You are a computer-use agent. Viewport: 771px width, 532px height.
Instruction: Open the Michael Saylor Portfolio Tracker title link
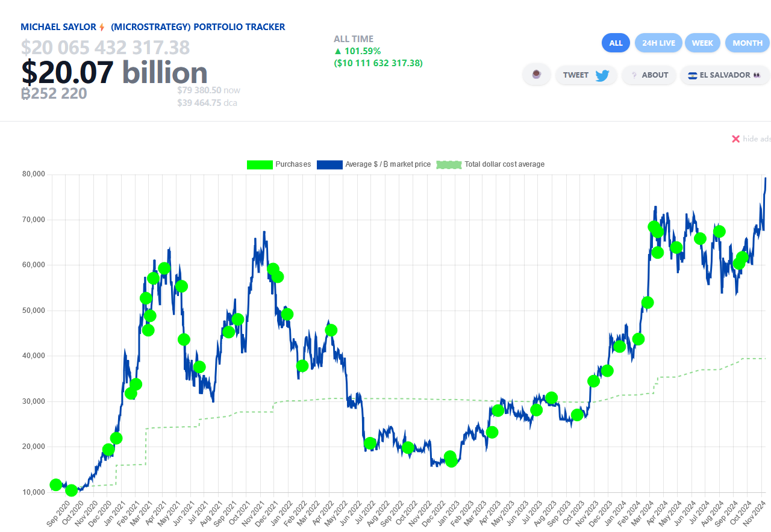pos(153,27)
